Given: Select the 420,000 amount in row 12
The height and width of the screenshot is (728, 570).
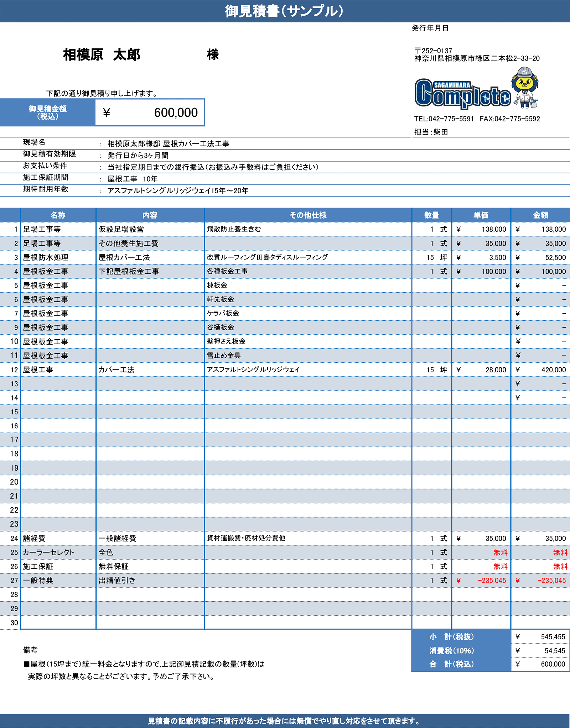Looking at the screenshot, I should (x=553, y=370).
